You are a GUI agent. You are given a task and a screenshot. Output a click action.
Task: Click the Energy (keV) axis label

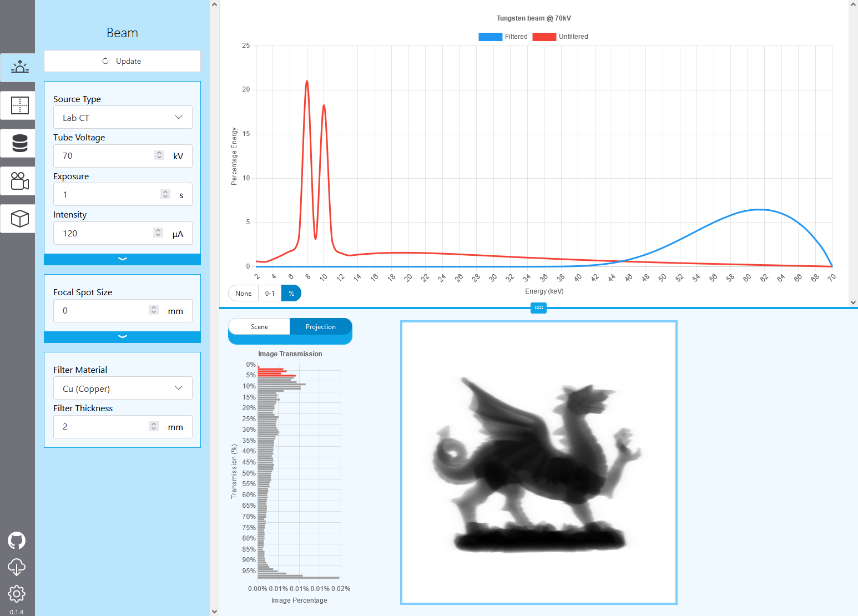tap(544, 291)
